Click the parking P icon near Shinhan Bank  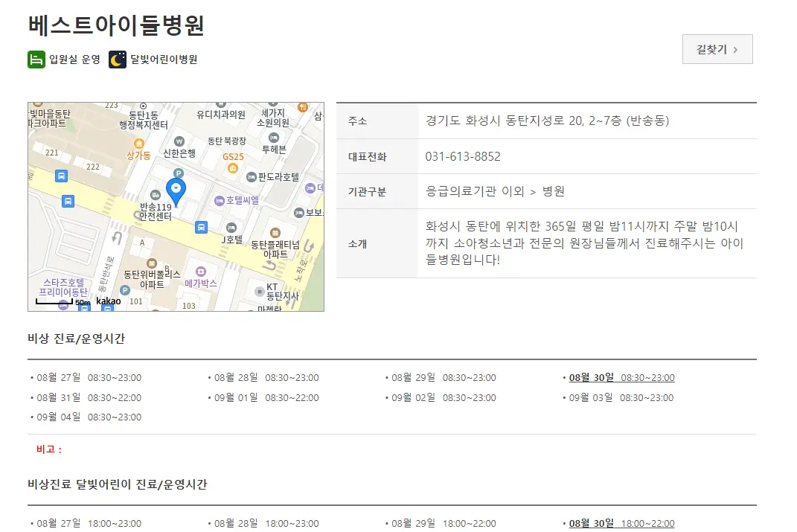[x=179, y=172]
